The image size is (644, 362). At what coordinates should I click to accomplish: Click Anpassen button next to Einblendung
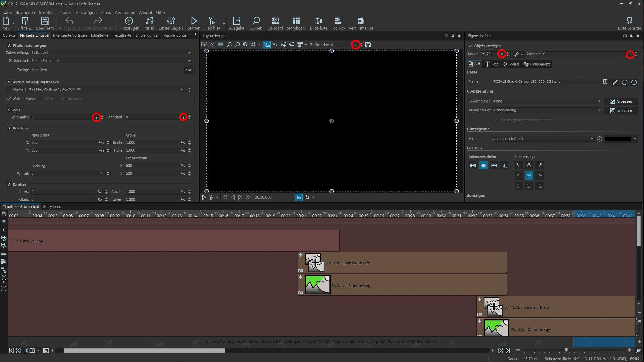tap(620, 101)
